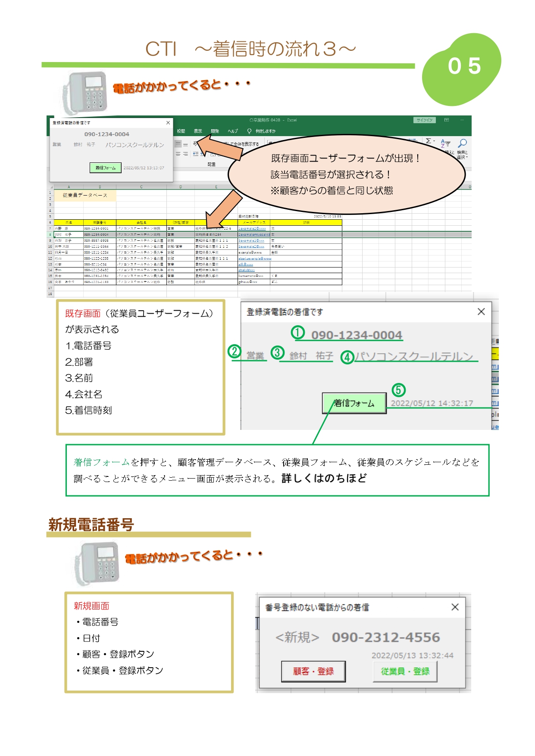Click 着信フォーム button in the enlarged dialog
Viewport: 535px width, 756px height.
coord(354,403)
